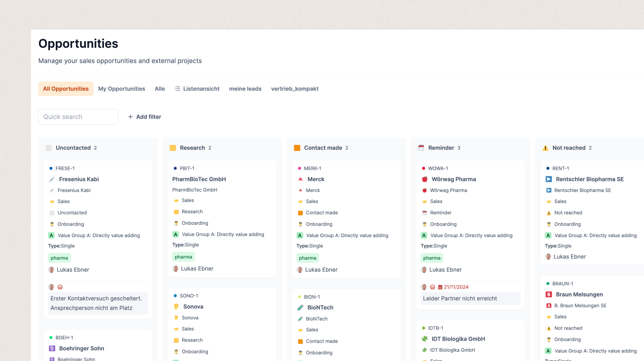Image resolution: width=644 pixels, height=361 pixels.
Task: Click the warning icon in Not reached column header
Action: pyautogui.click(x=545, y=148)
